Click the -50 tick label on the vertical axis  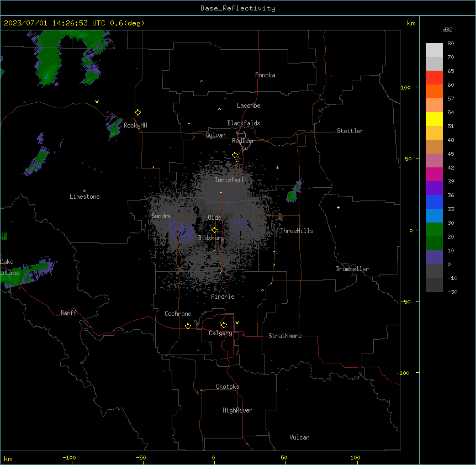point(405,302)
